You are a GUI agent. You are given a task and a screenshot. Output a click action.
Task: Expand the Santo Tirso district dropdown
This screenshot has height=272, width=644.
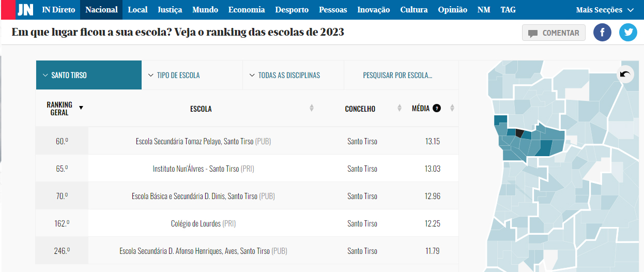tap(88, 75)
